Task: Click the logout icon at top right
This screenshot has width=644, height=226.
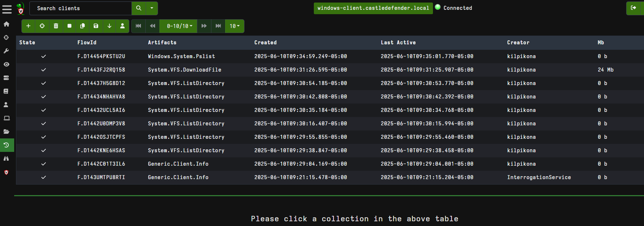Action: tap(634, 8)
